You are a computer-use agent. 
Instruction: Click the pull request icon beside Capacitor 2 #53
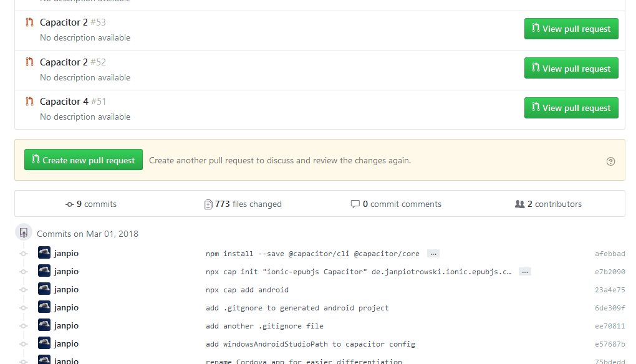point(29,22)
